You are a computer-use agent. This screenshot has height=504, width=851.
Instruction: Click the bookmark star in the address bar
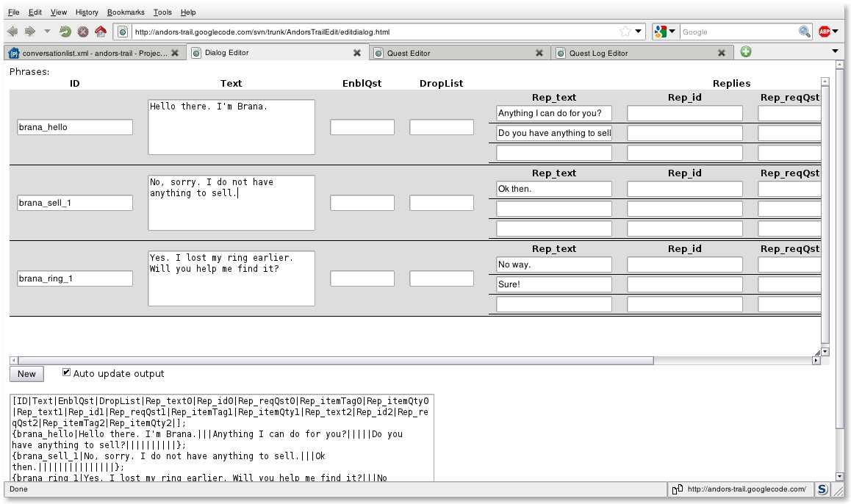pos(625,32)
